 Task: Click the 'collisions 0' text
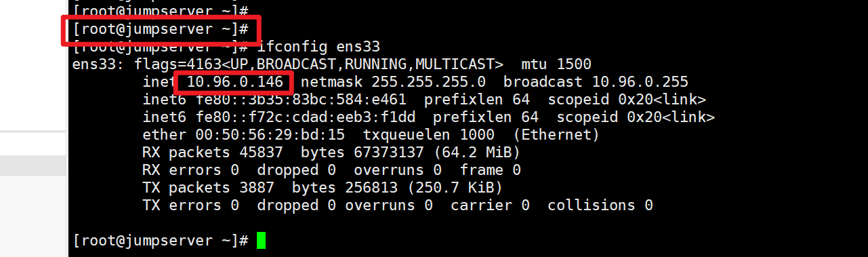[x=600, y=205]
